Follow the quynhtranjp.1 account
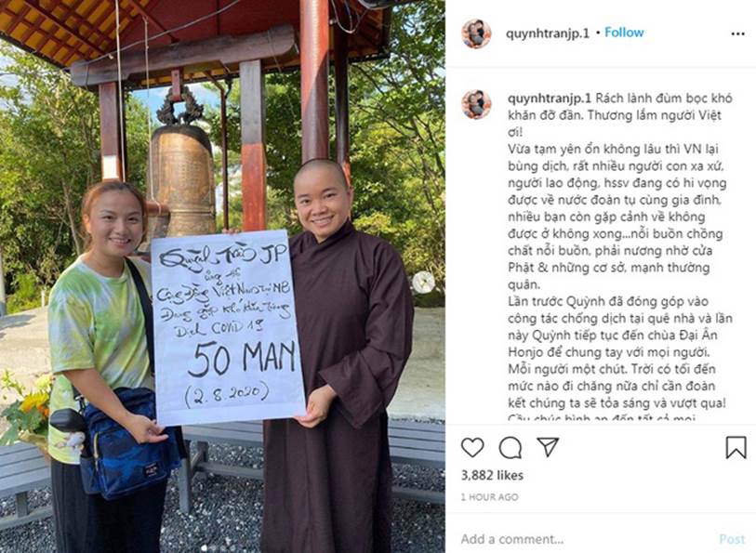 [624, 33]
